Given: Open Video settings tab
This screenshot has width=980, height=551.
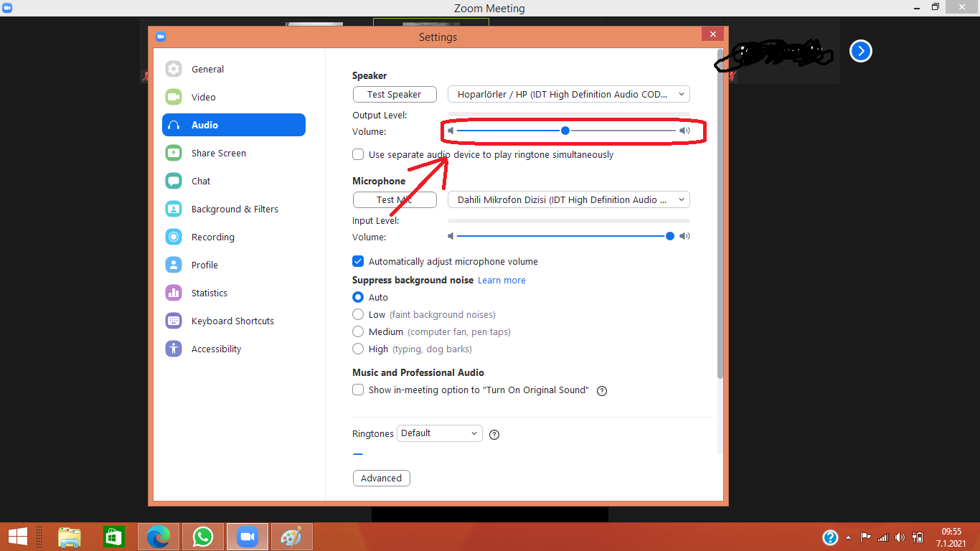Looking at the screenshot, I should 234,97.
